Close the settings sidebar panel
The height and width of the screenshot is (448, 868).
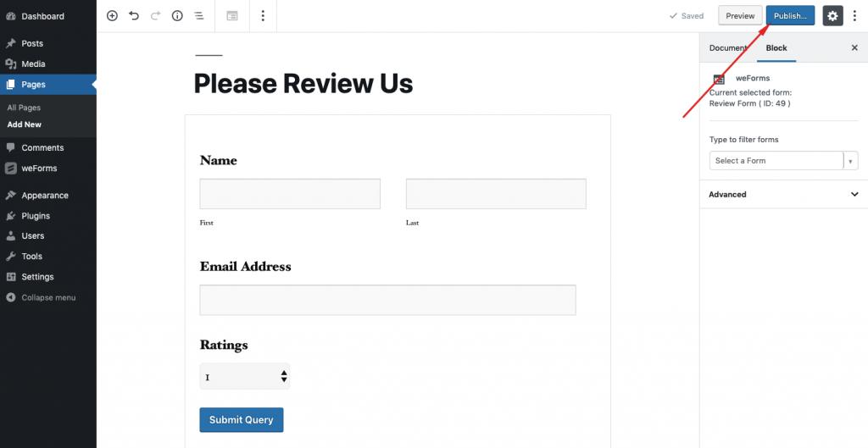coord(854,48)
